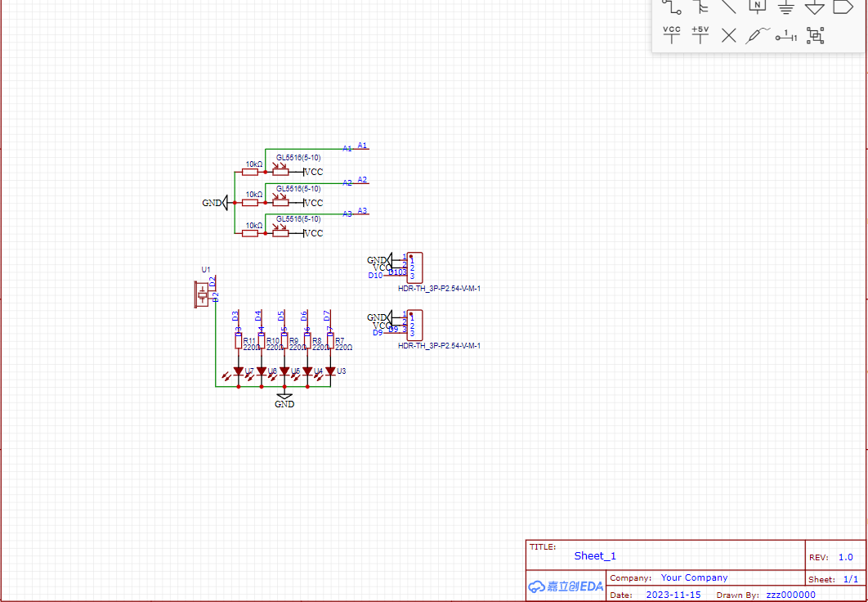Place a VCC power flag from wiring tools

[x=672, y=35]
